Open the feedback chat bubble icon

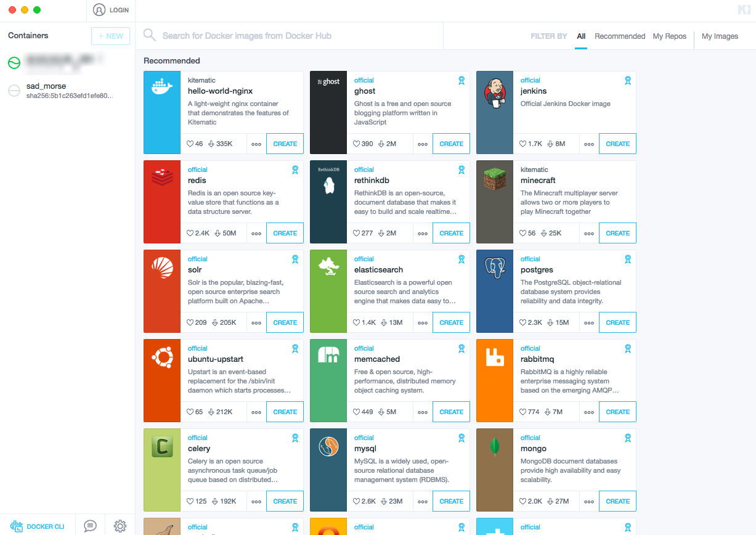[91, 526]
